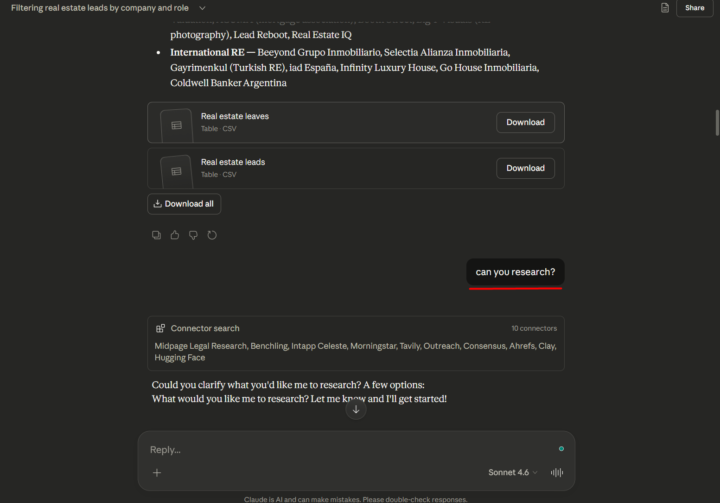Image resolution: width=720 pixels, height=503 pixels.
Task: Download the Real estate leaves CSV
Action: click(525, 122)
